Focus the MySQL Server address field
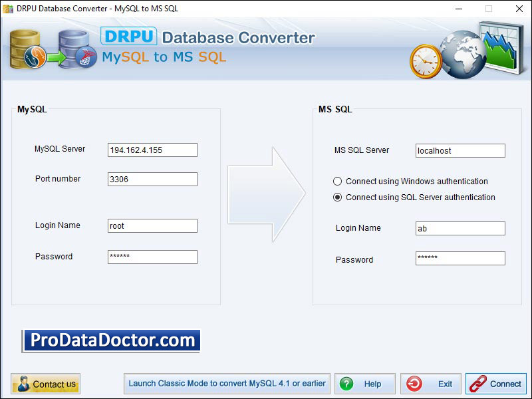This screenshot has width=532, height=399. tap(152, 150)
